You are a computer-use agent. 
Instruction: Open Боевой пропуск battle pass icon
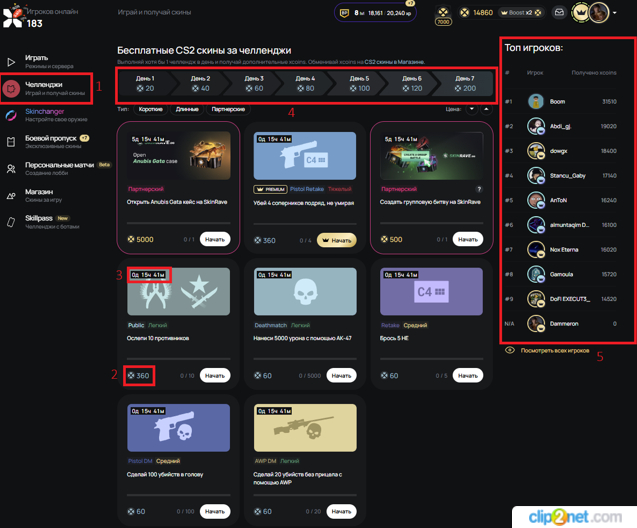tap(11, 142)
